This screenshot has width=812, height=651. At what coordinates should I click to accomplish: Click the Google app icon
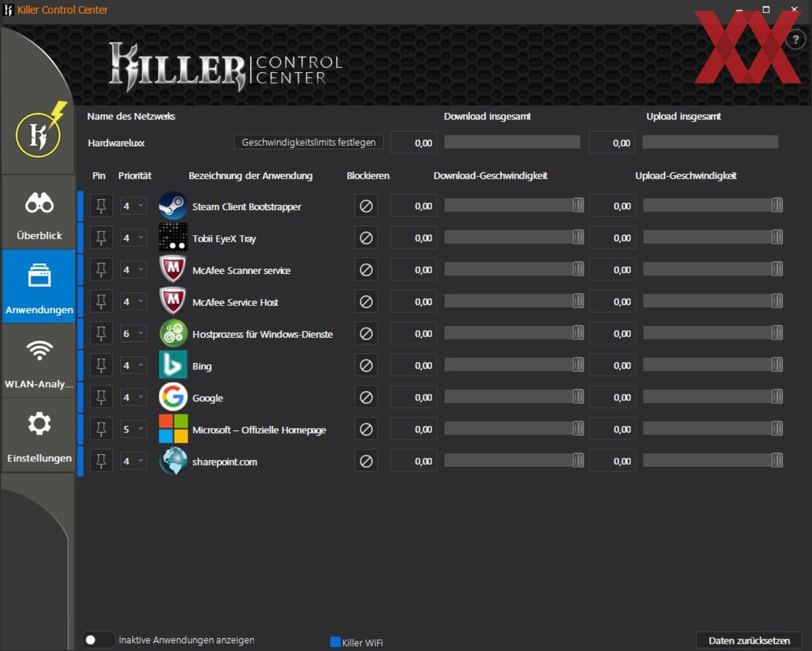[x=173, y=397]
